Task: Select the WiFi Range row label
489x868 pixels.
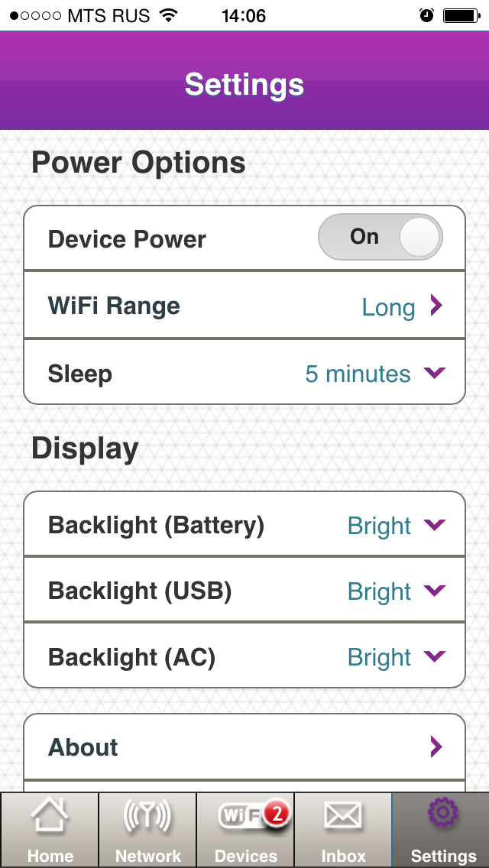Action: (x=114, y=306)
